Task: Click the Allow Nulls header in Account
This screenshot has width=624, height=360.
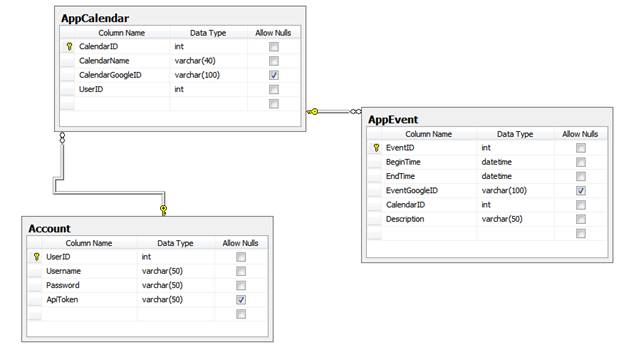Action: 240,243
